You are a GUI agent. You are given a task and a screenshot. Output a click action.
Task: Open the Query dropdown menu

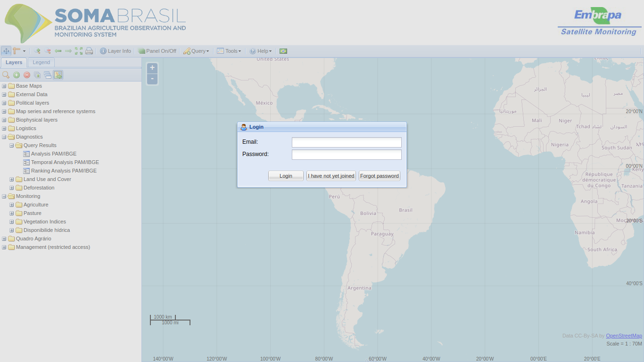[196, 51]
